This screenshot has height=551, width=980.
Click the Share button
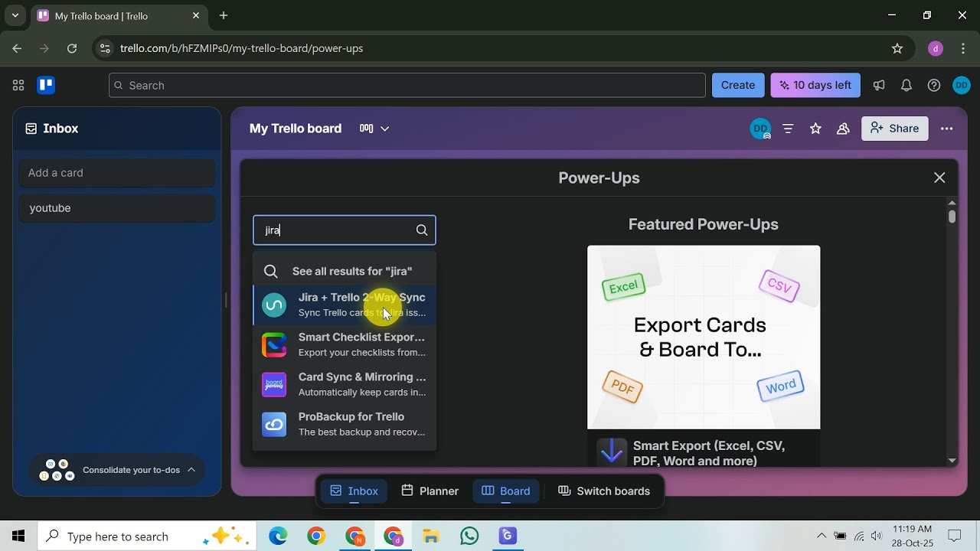(x=895, y=129)
